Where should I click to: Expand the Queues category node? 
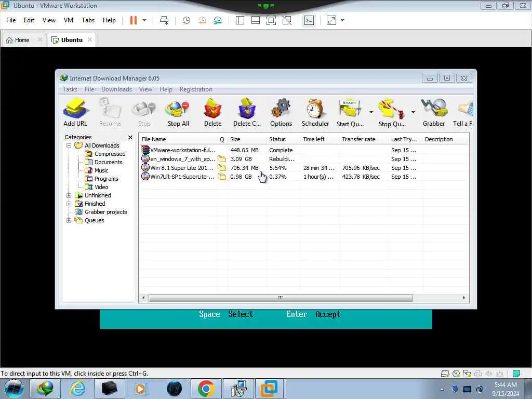[x=69, y=220]
